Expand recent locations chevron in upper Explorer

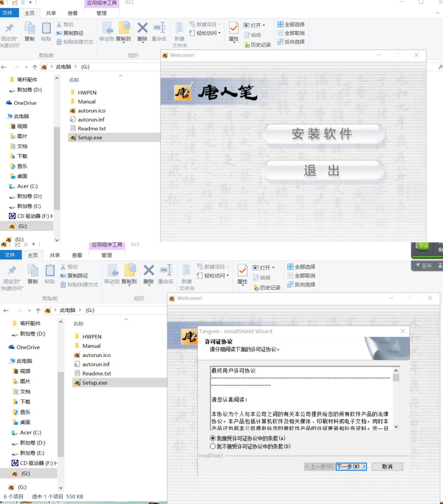click(x=26, y=67)
